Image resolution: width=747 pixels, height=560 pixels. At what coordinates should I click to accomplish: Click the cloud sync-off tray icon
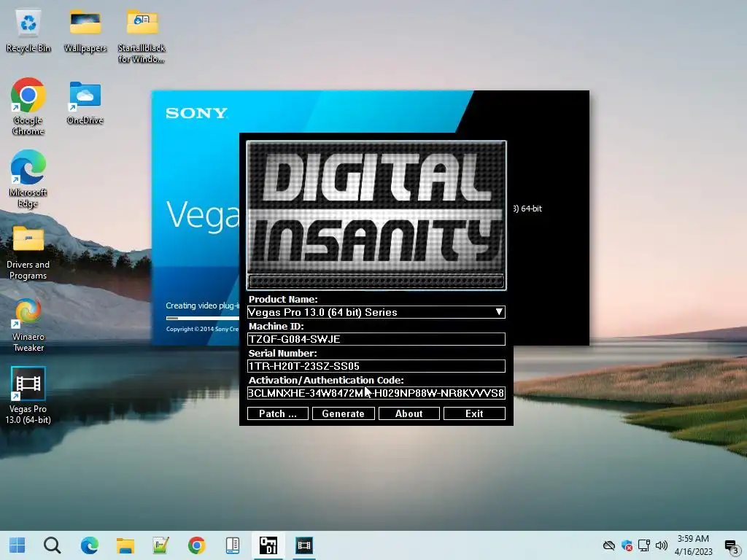[609, 545]
